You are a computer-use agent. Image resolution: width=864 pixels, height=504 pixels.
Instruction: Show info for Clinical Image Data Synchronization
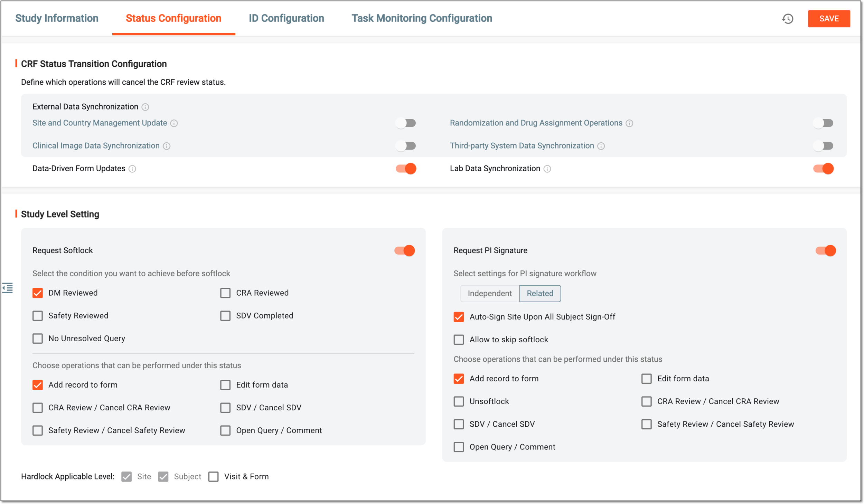(167, 146)
